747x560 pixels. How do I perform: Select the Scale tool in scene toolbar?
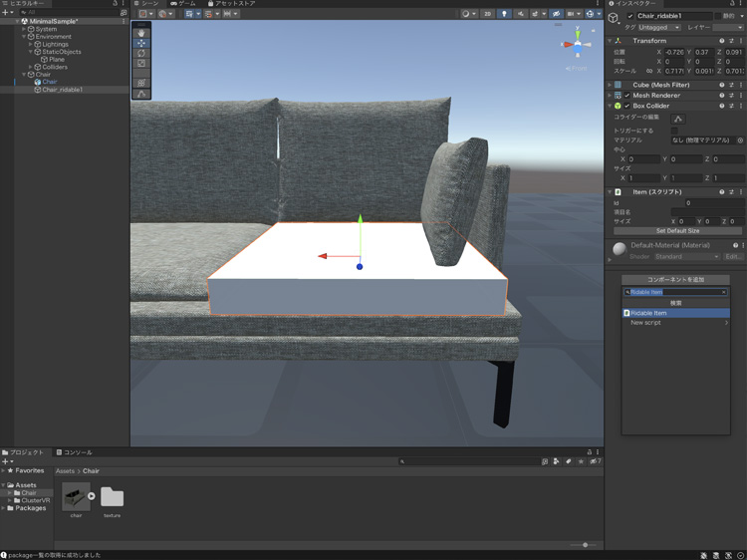(x=141, y=63)
